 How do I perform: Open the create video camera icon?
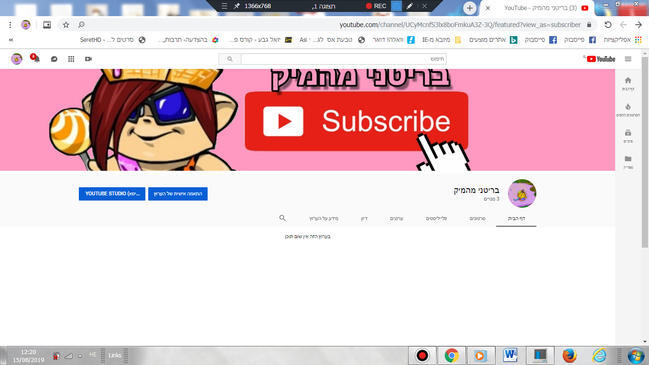88,59
